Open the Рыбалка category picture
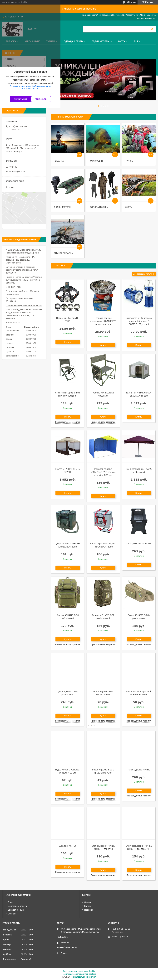The height and width of the screenshot is (980, 158). 68,139
